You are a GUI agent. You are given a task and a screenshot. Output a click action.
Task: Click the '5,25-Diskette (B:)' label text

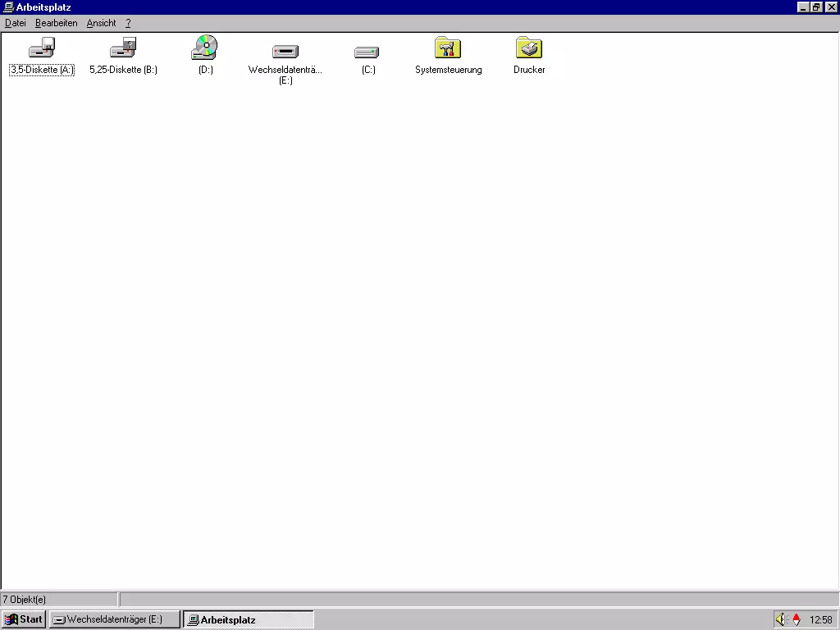click(123, 70)
